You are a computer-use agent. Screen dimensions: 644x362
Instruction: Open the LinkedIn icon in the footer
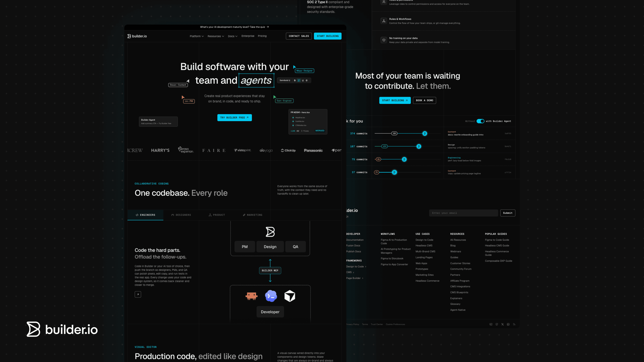pyautogui.click(x=508, y=324)
